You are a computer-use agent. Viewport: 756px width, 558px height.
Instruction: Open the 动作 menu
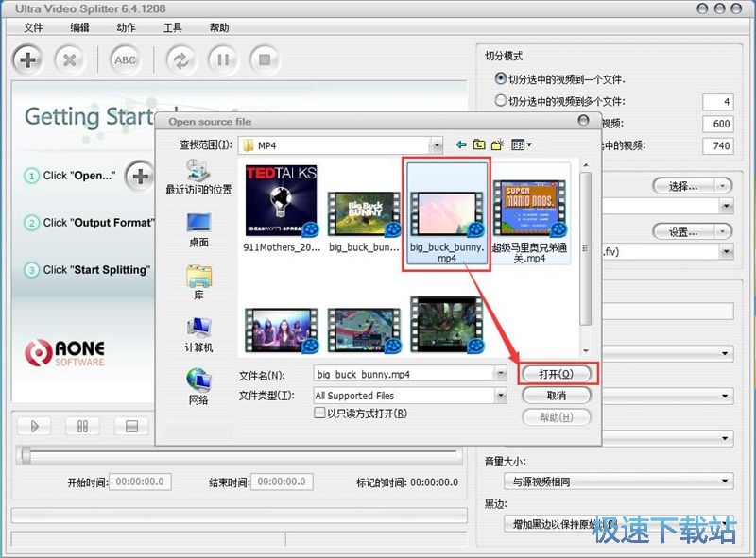coord(126,27)
